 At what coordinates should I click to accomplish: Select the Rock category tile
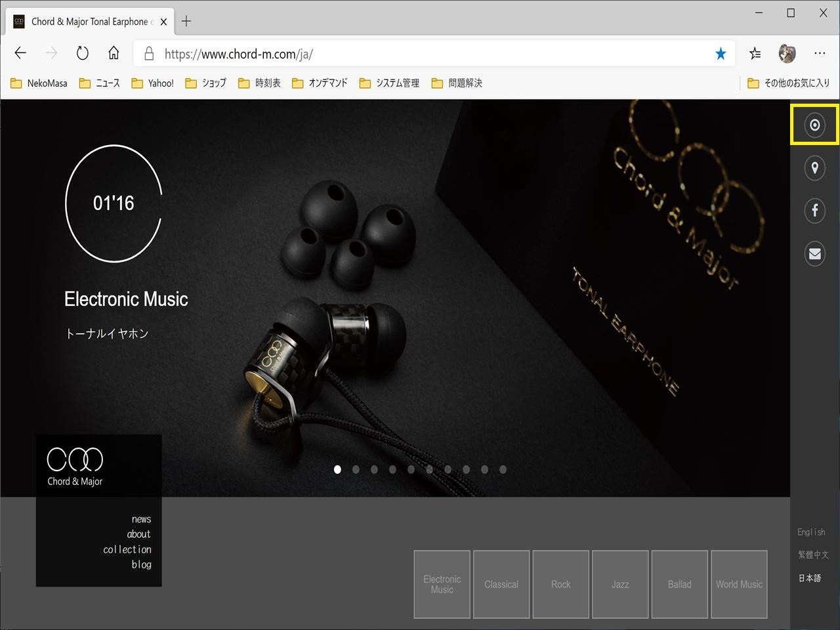click(561, 584)
